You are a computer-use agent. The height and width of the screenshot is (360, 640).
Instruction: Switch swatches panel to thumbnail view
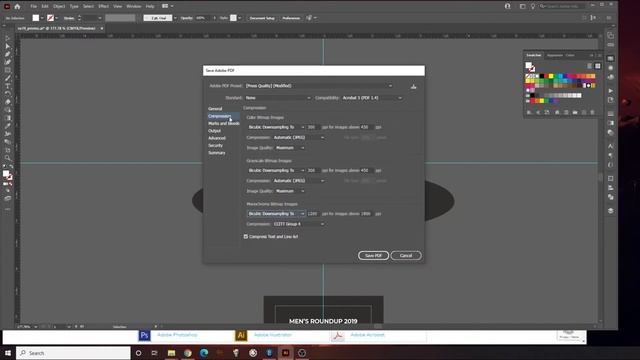click(598, 66)
